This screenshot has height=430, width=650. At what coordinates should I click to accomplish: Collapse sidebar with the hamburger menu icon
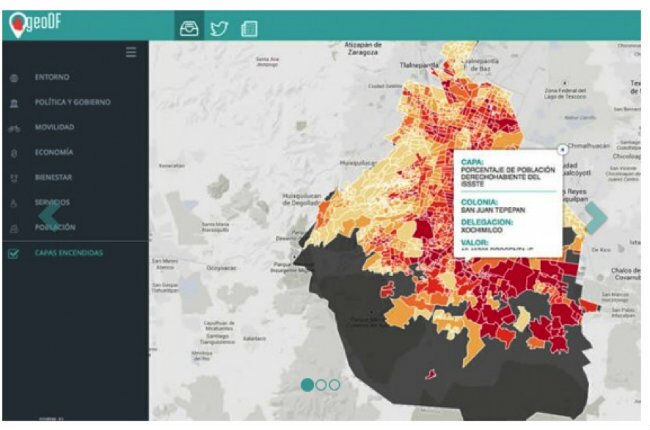point(131,52)
